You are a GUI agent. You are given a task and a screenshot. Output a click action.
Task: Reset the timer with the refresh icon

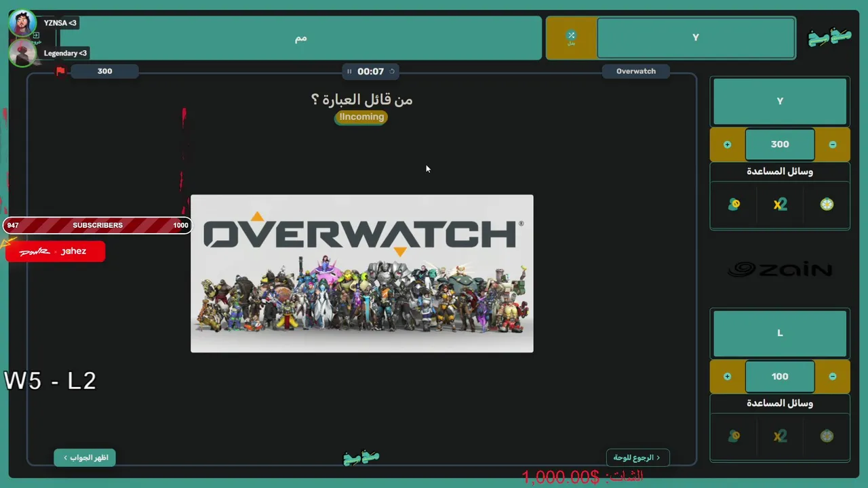pos(391,71)
